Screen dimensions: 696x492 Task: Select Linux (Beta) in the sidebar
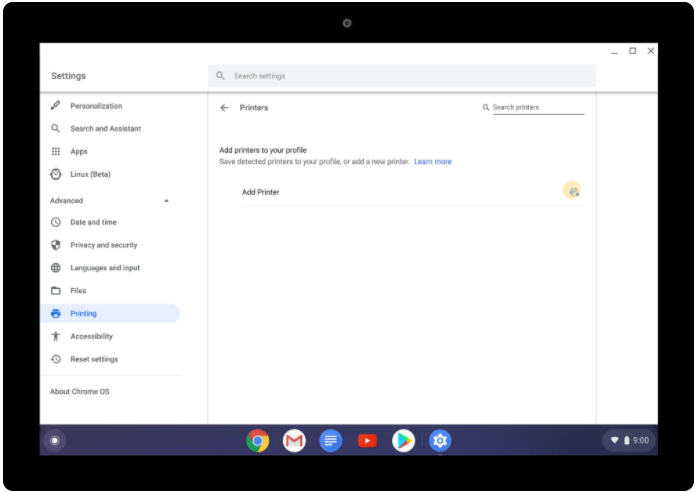91,175
